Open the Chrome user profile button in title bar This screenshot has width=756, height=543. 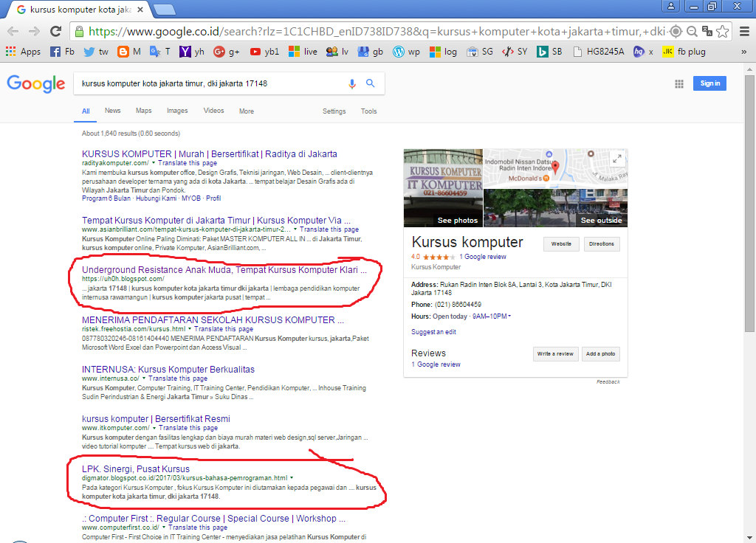click(670, 6)
